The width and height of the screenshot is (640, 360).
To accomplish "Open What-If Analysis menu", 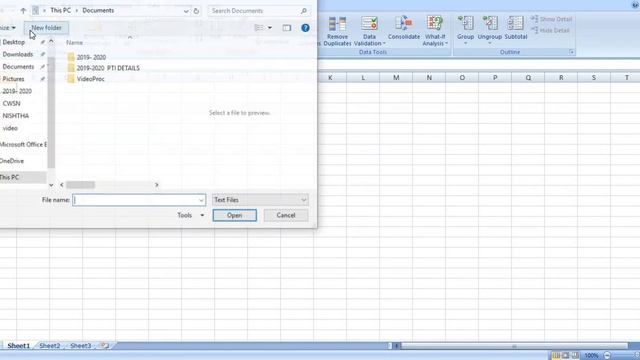I will 435,31.
